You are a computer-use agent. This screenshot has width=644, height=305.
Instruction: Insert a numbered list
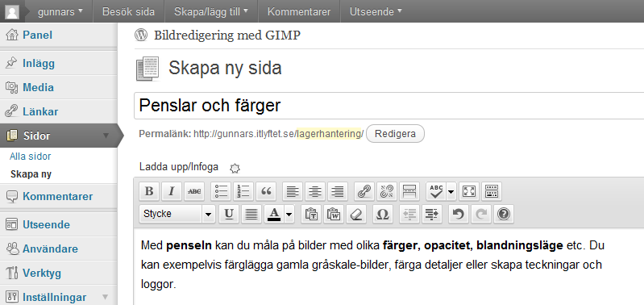tap(243, 191)
